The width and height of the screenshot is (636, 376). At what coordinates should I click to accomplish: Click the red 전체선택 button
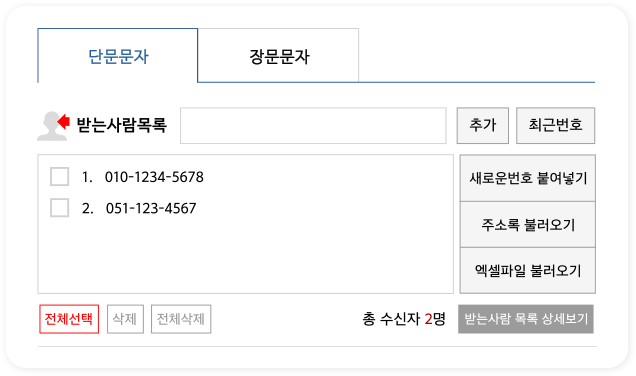[69, 319]
